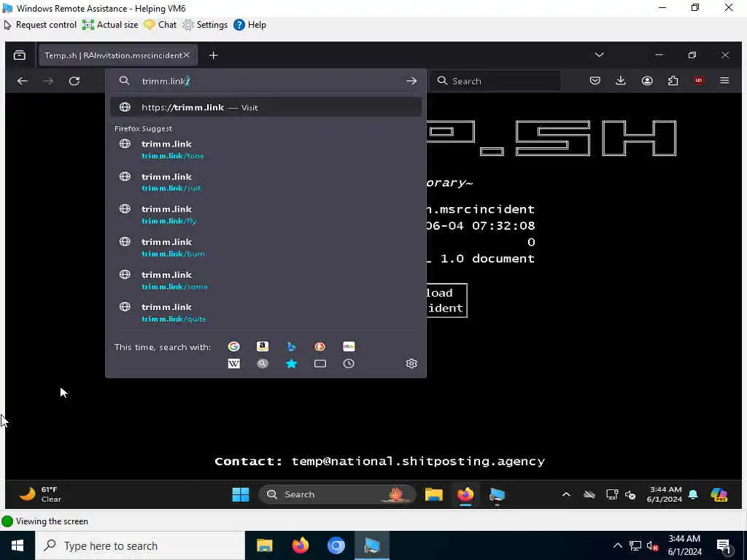Click Request control in Remote Assistance
Viewport: 747px width, 560px height.
click(x=40, y=25)
